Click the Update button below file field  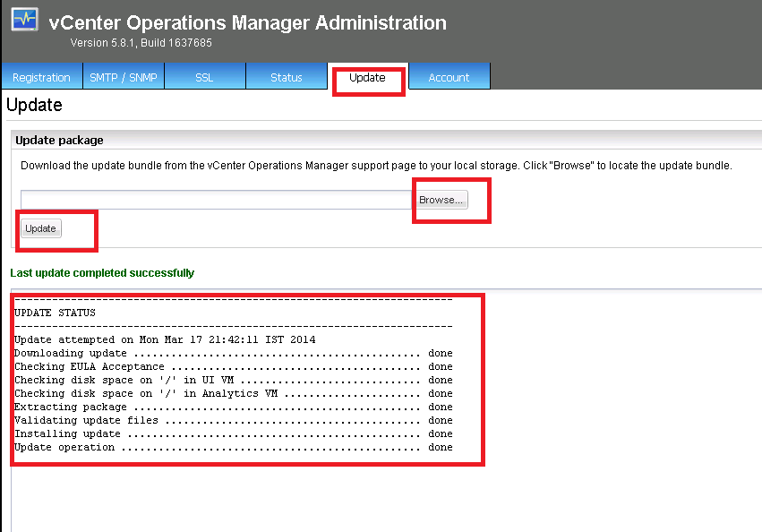[40, 228]
